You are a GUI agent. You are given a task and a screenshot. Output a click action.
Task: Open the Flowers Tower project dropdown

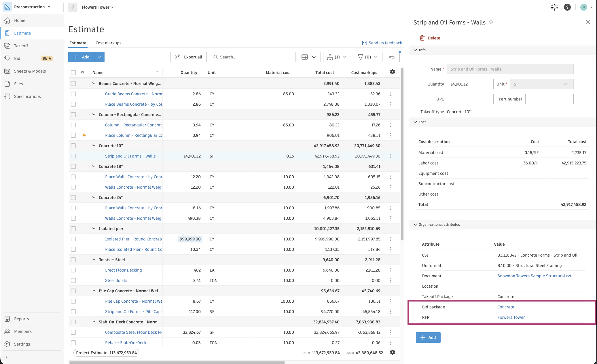(97, 7)
